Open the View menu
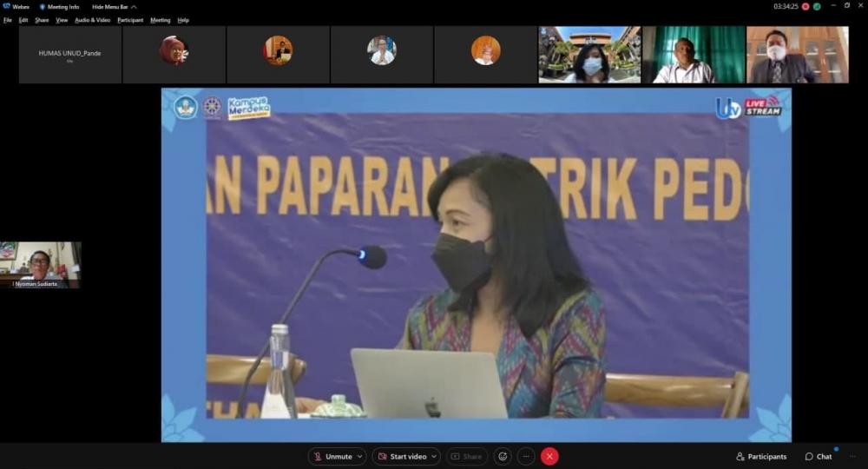This screenshot has height=469, width=868. [x=62, y=20]
